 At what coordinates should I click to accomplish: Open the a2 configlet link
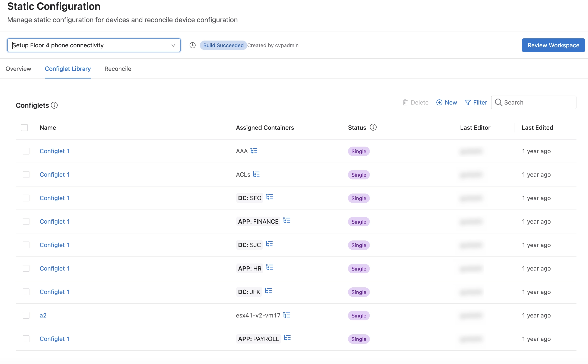coord(43,315)
